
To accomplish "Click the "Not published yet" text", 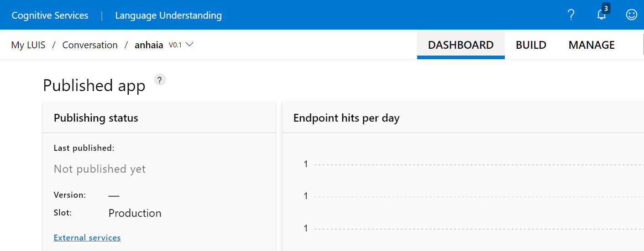I will (99, 169).
